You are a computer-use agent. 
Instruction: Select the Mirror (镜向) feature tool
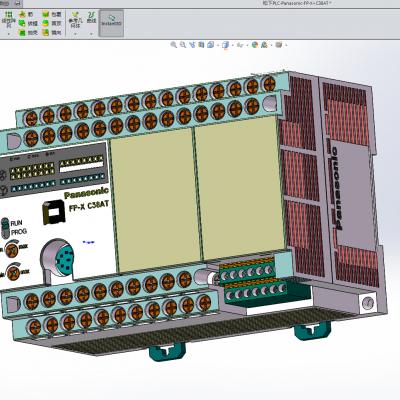pos(52,33)
